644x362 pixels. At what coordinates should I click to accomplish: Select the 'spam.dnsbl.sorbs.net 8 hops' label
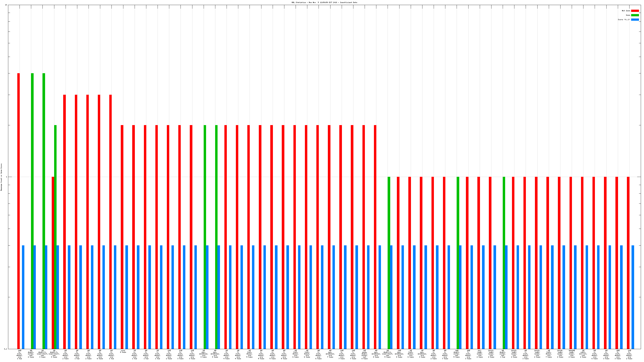364,355
